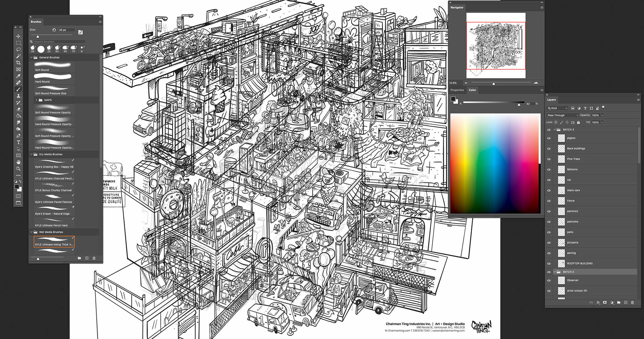Select the Type tool
Viewport: 644px width, 339px height.
[18, 142]
